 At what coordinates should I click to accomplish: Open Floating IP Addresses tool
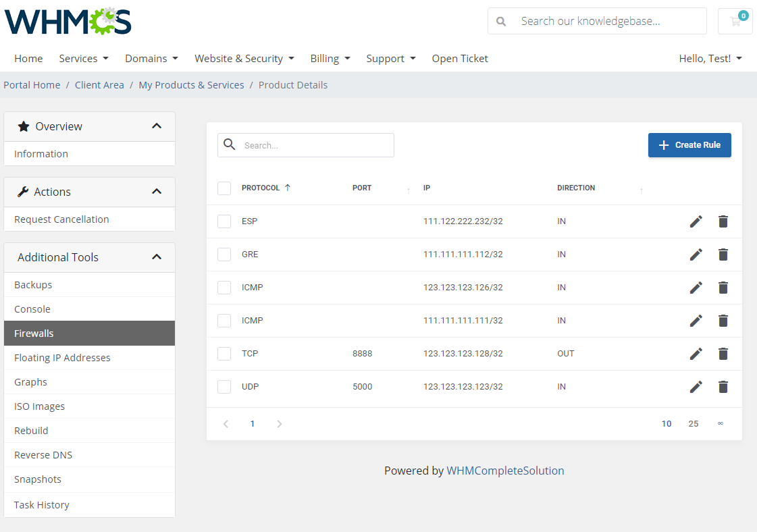89,358
